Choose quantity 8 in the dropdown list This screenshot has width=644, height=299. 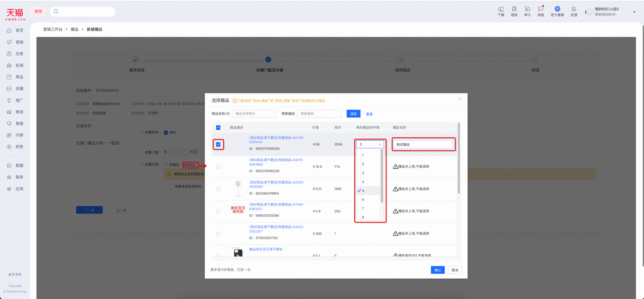tap(368, 217)
